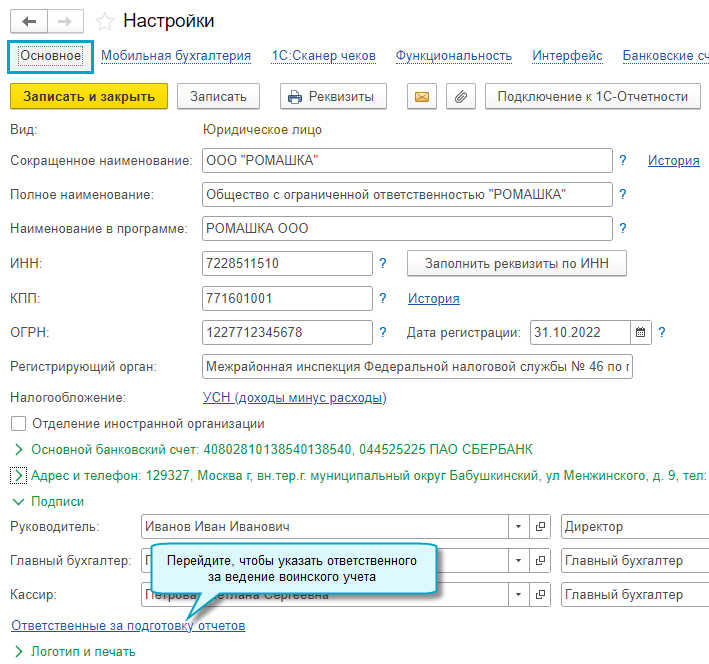
Task: Open the Кассир record with the open icon
Action: tap(540, 594)
